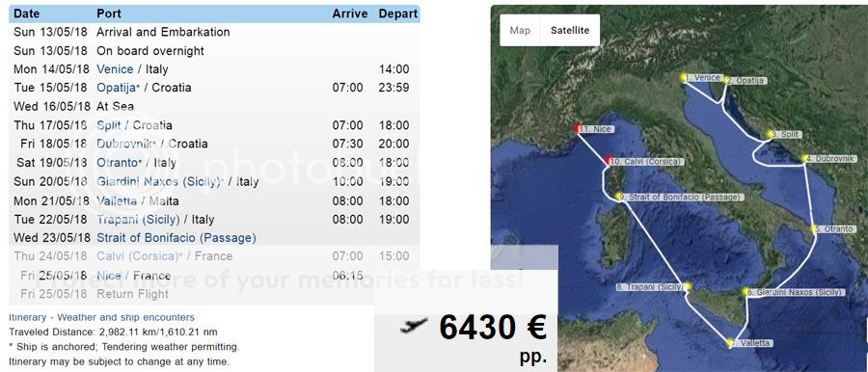Click the Port column header
868x372 pixels.
(109, 13)
